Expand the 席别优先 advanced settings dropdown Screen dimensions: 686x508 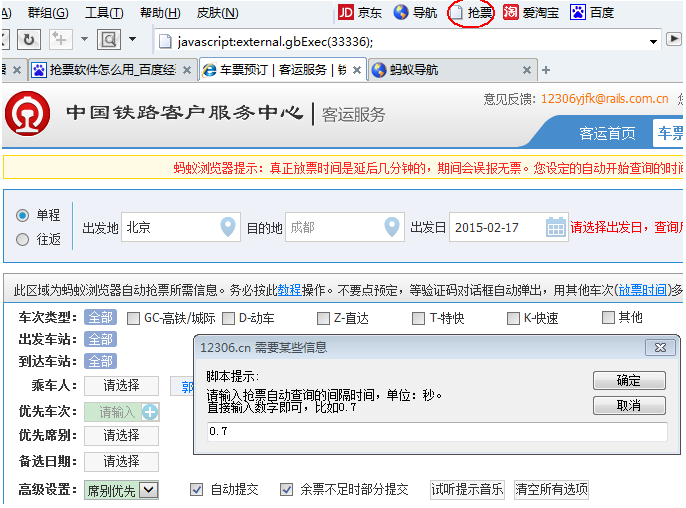(149, 490)
